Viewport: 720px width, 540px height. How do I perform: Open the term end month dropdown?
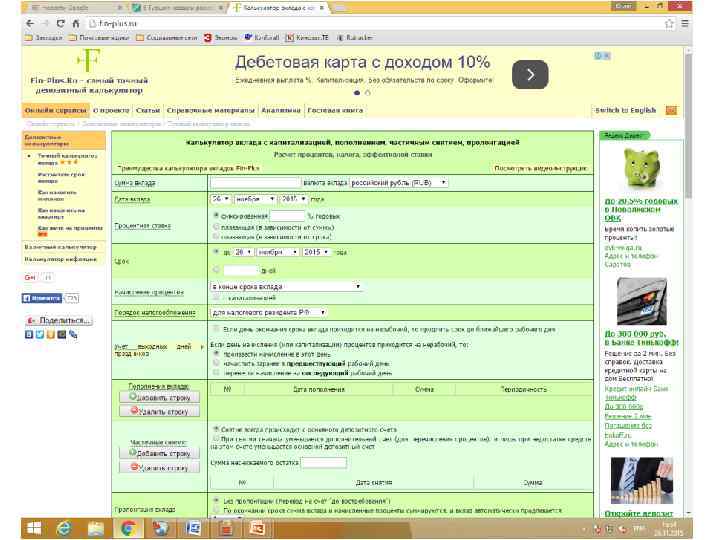click(x=277, y=252)
